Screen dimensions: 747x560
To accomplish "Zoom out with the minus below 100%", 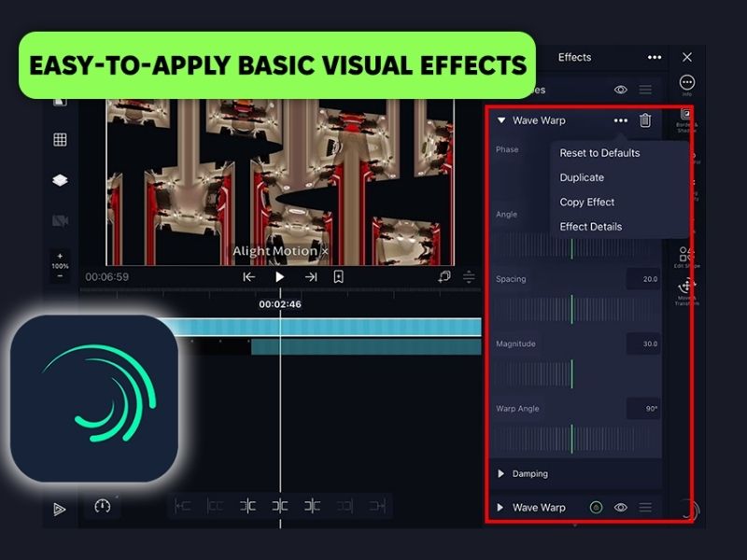I will (60, 276).
